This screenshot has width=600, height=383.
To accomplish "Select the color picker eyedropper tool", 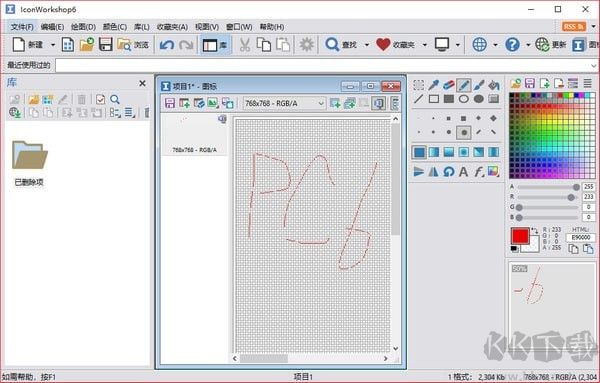I will point(434,85).
